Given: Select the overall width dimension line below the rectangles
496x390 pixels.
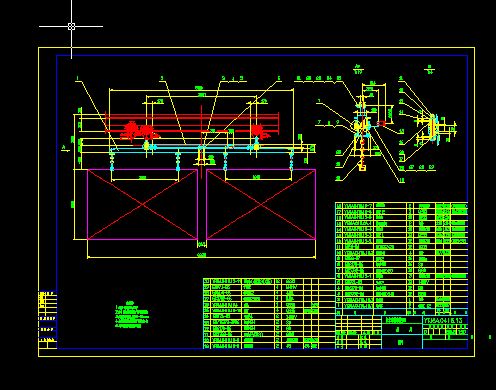Looking at the screenshot, I should (x=201, y=257).
